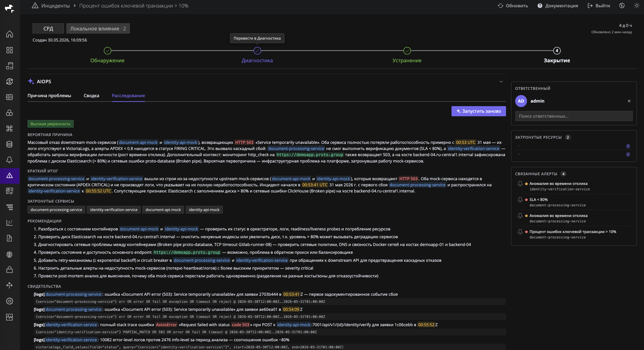Open the pulse monitor icon in sidebar
The image size is (644, 350).
pyautogui.click(x=9, y=317)
